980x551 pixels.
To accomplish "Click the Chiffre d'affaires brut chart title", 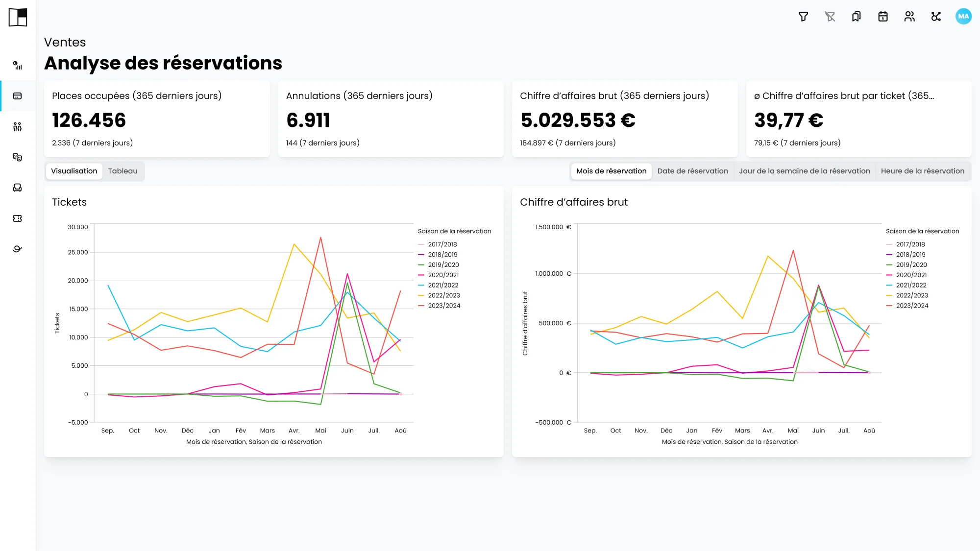I will click(x=573, y=202).
